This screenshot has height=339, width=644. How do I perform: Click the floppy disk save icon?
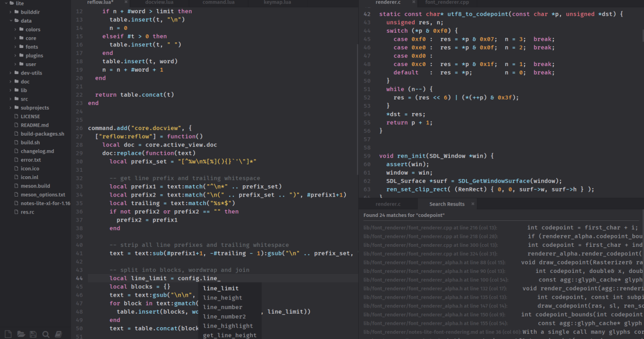pos(33,334)
